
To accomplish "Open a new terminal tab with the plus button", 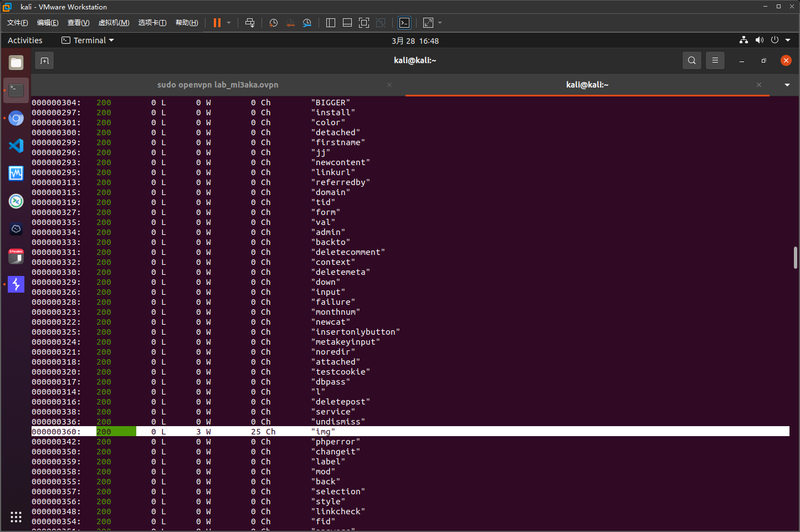I will 44,60.
